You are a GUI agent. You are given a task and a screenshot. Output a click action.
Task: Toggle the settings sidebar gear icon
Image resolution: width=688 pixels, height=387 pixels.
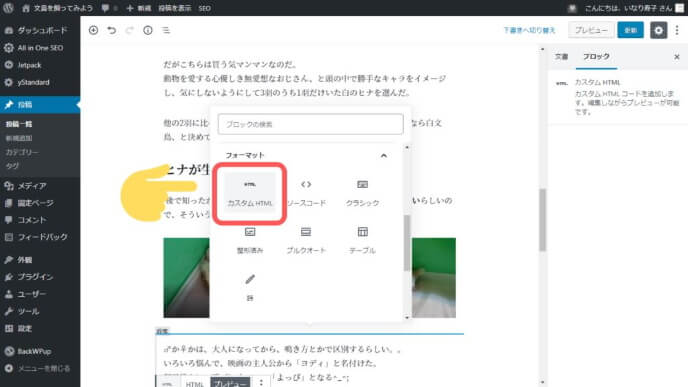[658, 30]
